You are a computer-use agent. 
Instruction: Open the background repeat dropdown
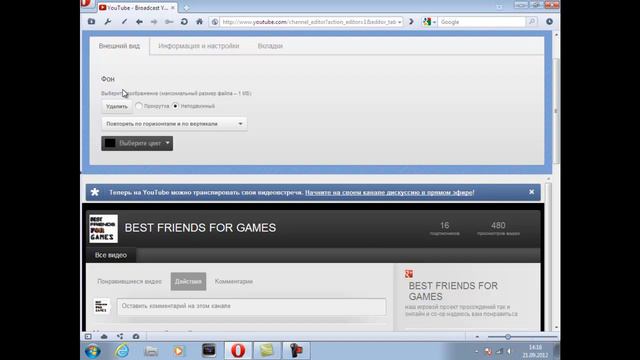coord(174,124)
